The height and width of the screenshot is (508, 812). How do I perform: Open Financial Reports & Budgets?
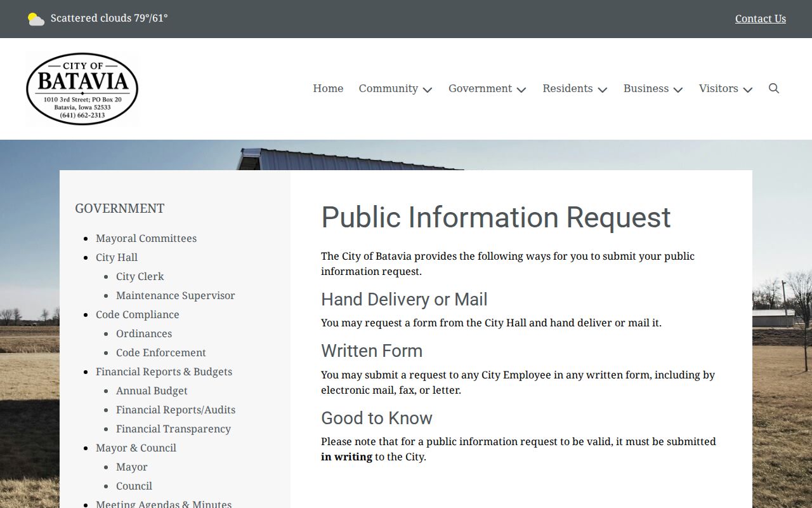(x=164, y=371)
